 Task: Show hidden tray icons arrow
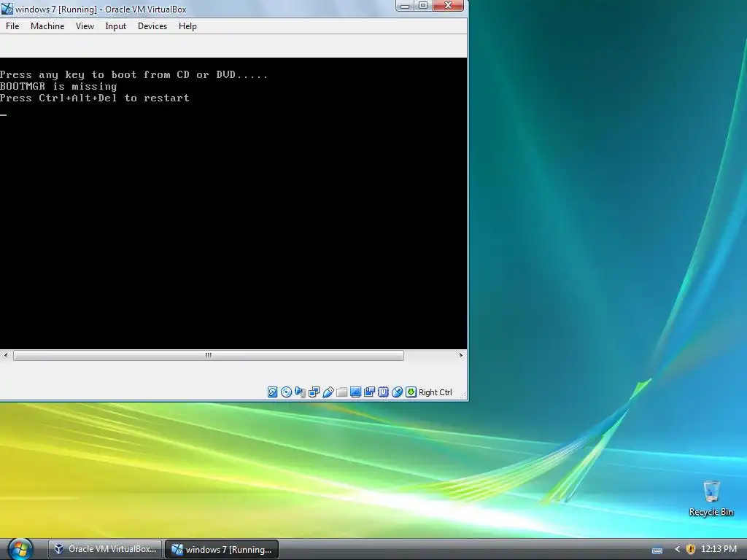click(677, 549)
